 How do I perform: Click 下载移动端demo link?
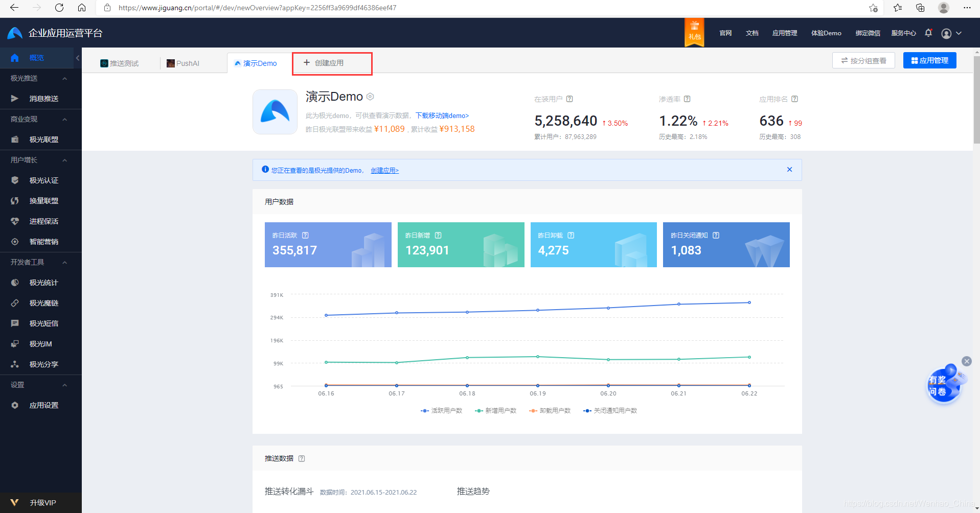click(x=442, y=115)
